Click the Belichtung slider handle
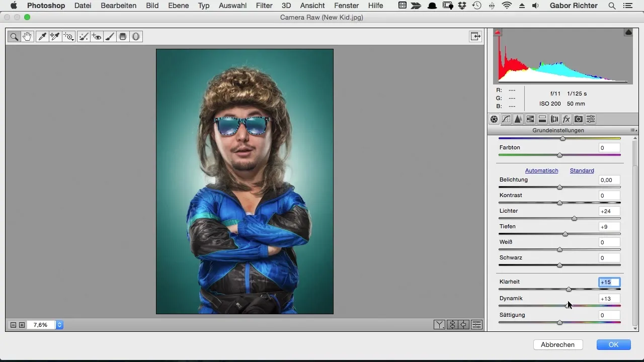The height and width of the screenshot is (362, 644). [x=559, y=187]
